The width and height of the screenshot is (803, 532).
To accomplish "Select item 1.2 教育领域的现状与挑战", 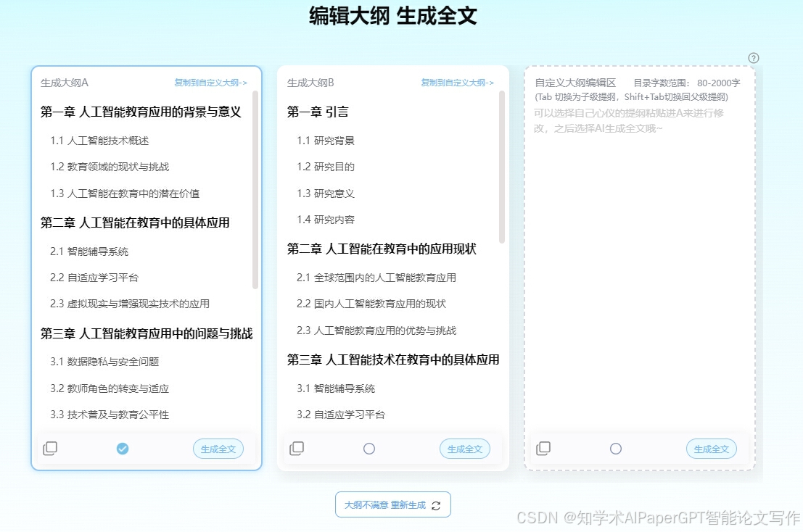I will click(x=110, y=167).
